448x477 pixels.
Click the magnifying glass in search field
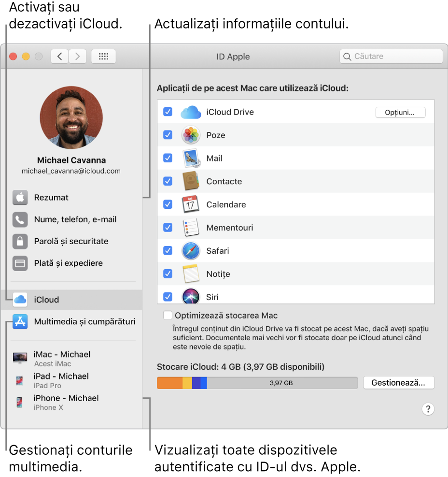[x=347, y=57]
